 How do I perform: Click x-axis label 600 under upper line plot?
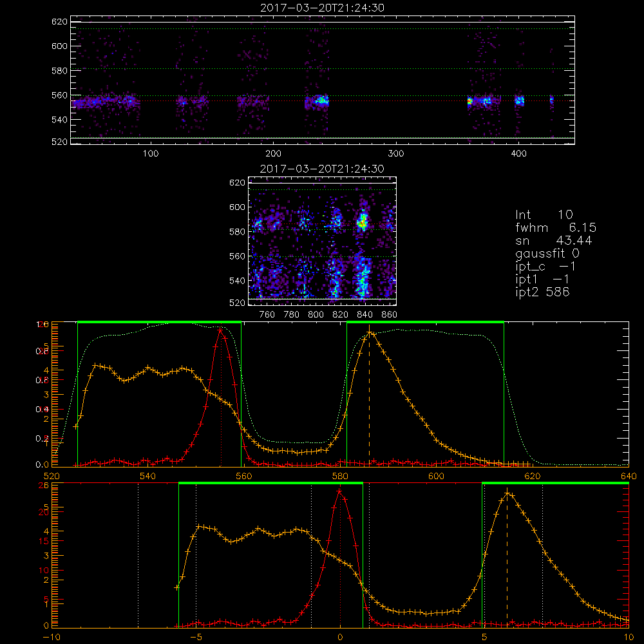click(436, 476)
